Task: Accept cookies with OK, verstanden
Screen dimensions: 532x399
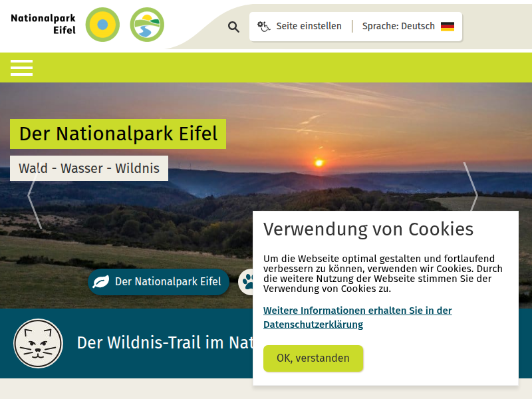Action: pyautogui.click(x=313, y=358)
